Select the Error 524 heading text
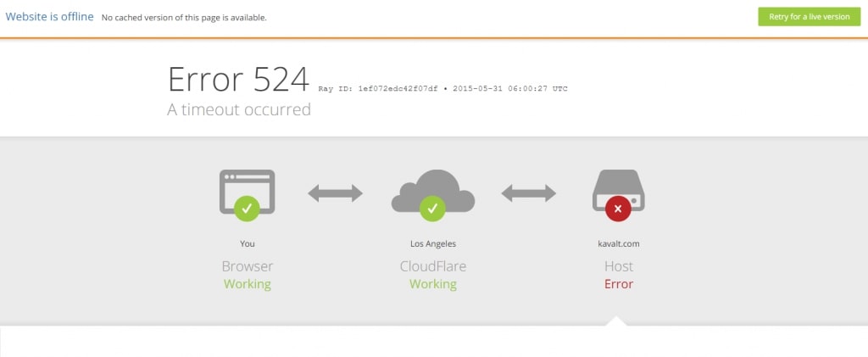This screenshot has height=357, width=868. click(238, 79)
